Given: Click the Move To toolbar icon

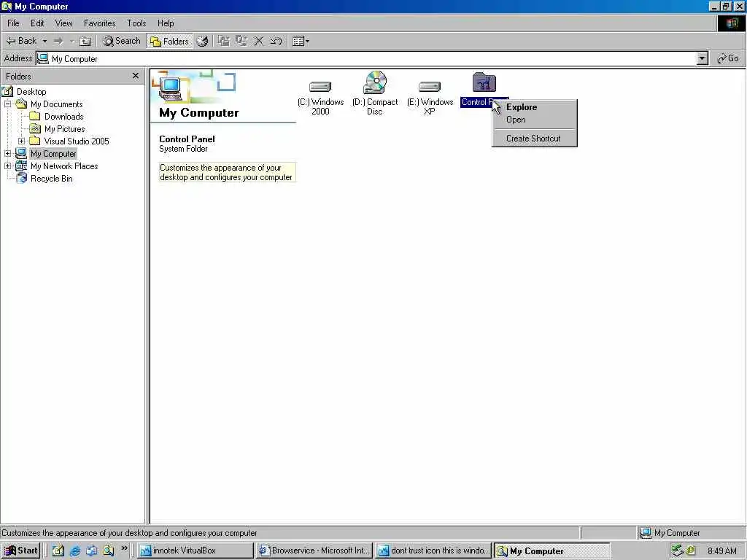Looking at the screenshot, I should 223,42.
